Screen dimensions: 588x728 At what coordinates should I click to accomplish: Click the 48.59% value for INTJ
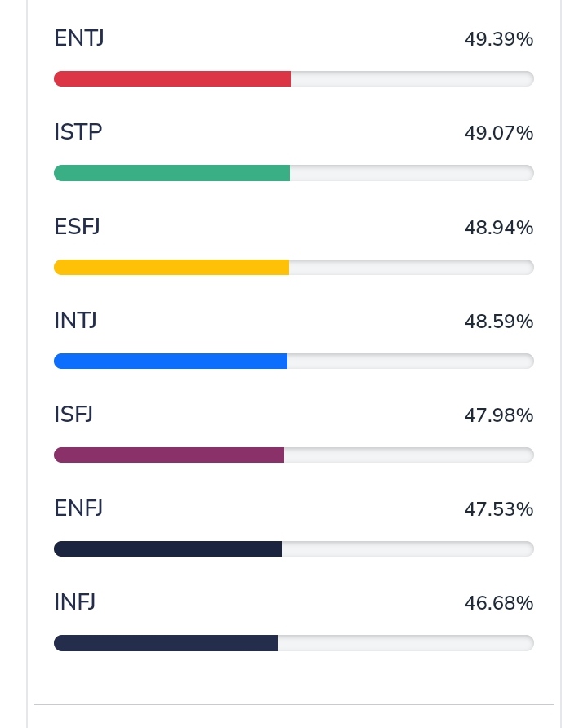click(499, 322)
